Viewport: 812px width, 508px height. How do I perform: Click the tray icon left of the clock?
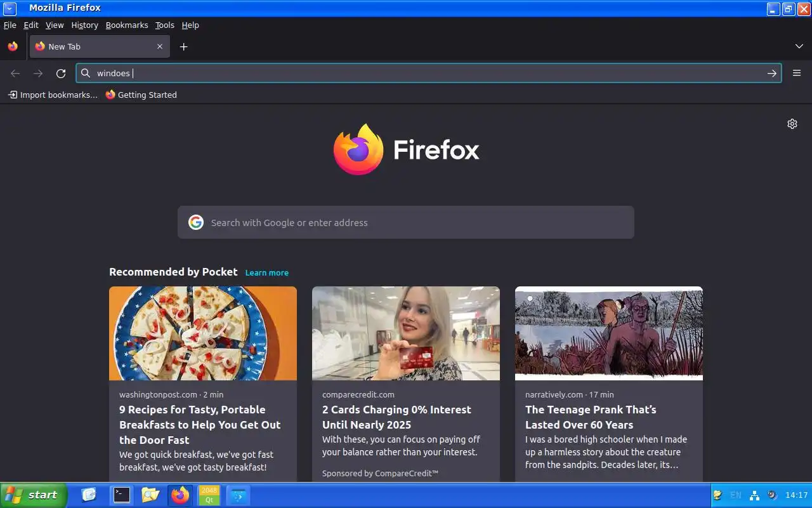[x=772, y=495]
